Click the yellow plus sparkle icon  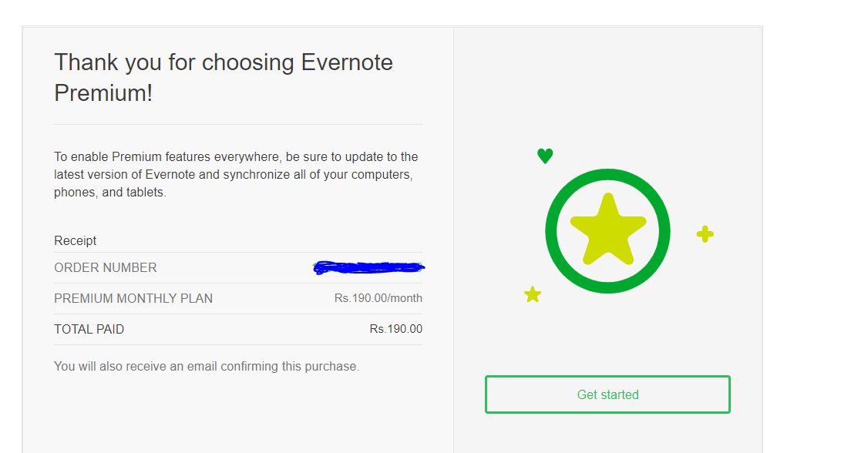[x=705, y=234]
